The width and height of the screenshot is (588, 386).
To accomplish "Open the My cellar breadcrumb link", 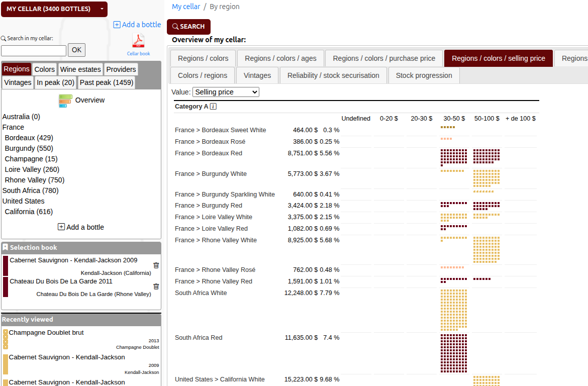I will pyautogui.click(x=186, y=6).
